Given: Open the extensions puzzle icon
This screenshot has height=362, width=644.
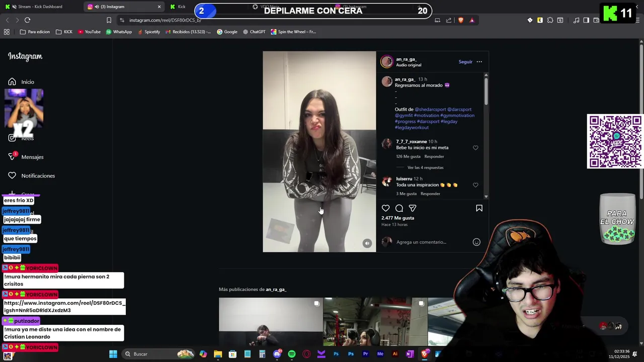Looking at the screenshot, I should click(550, 20).
